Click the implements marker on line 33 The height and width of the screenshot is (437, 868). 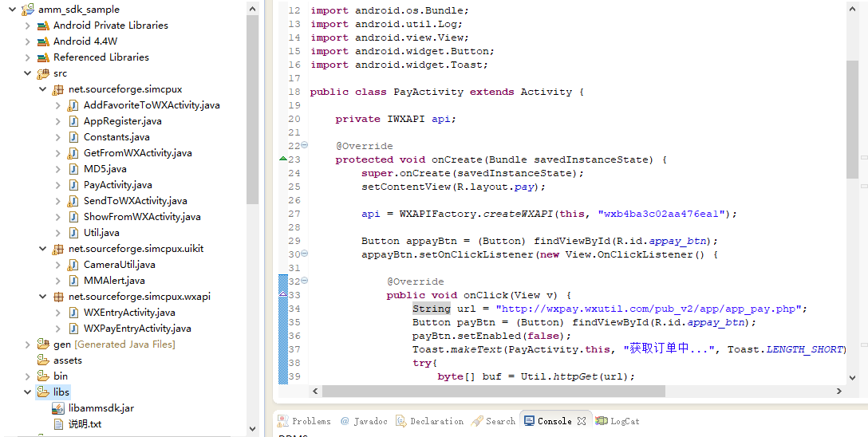(283, 295)
